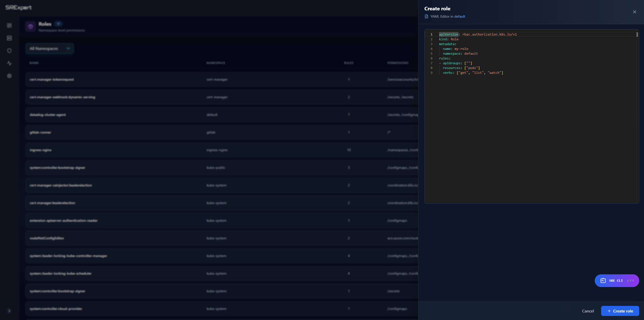Click the Create role button
The width and height of the screenshot is (644, 320).
(x=620, y=311)
